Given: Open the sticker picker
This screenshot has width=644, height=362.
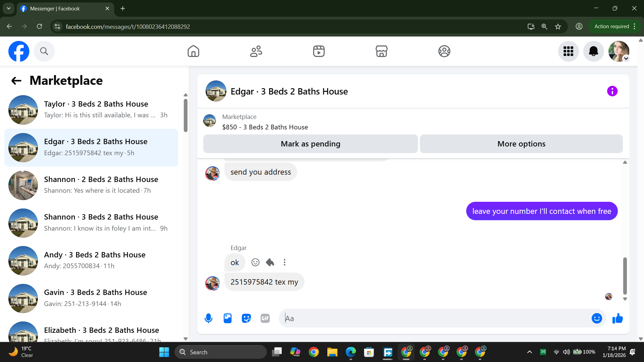Looking at the screenshot, I should tap(246, 318).
